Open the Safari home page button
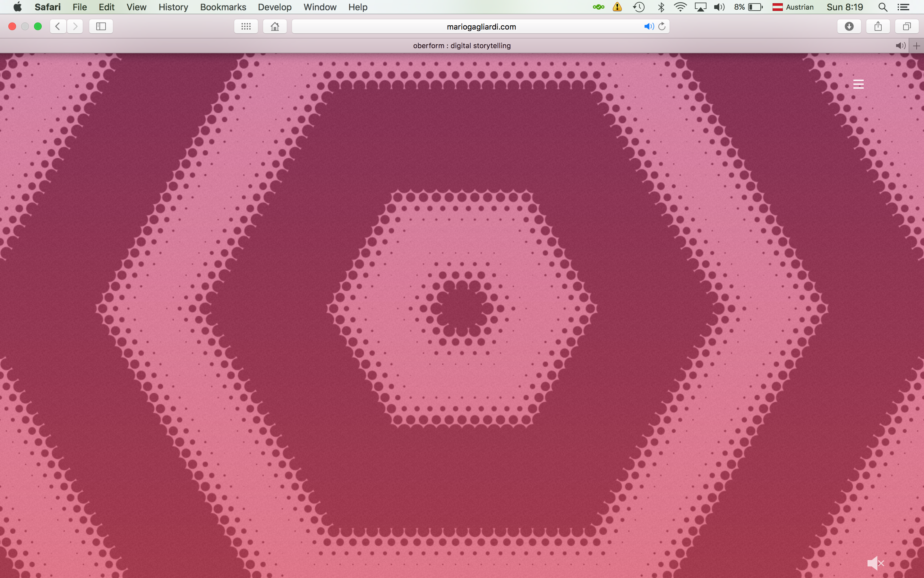 275,26
